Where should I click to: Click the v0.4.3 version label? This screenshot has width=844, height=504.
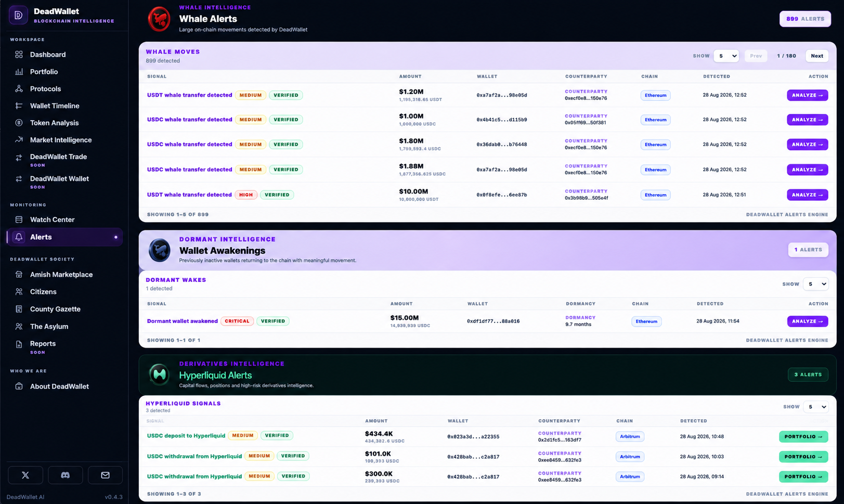click(113, 497)
